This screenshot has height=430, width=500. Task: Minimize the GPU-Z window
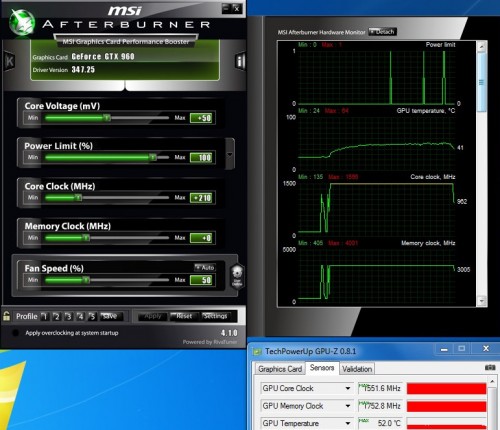pyautogui.click(x=444, y=349)
